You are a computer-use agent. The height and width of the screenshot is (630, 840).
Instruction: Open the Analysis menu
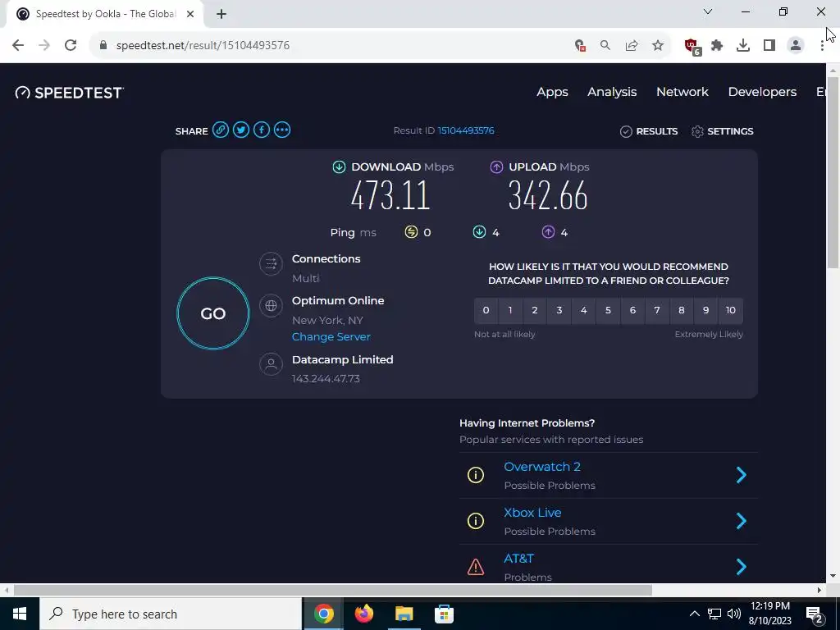[x=612, y=92]
